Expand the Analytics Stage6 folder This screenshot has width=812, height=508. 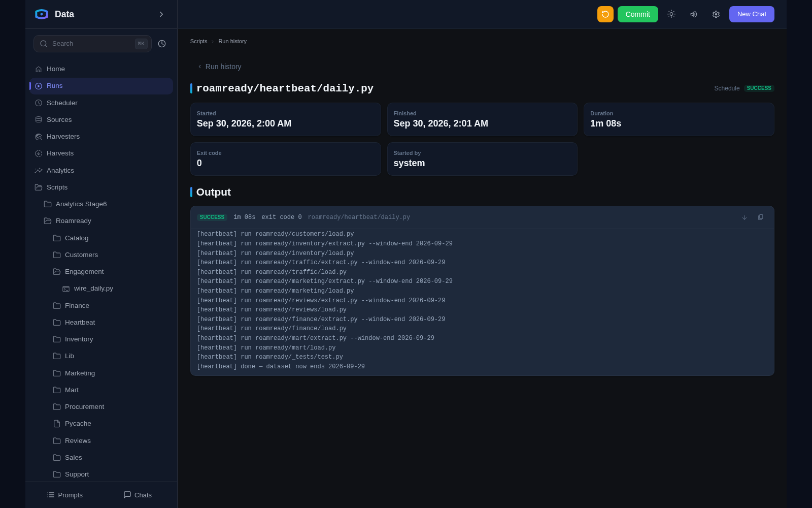click(x=106, y=204)
